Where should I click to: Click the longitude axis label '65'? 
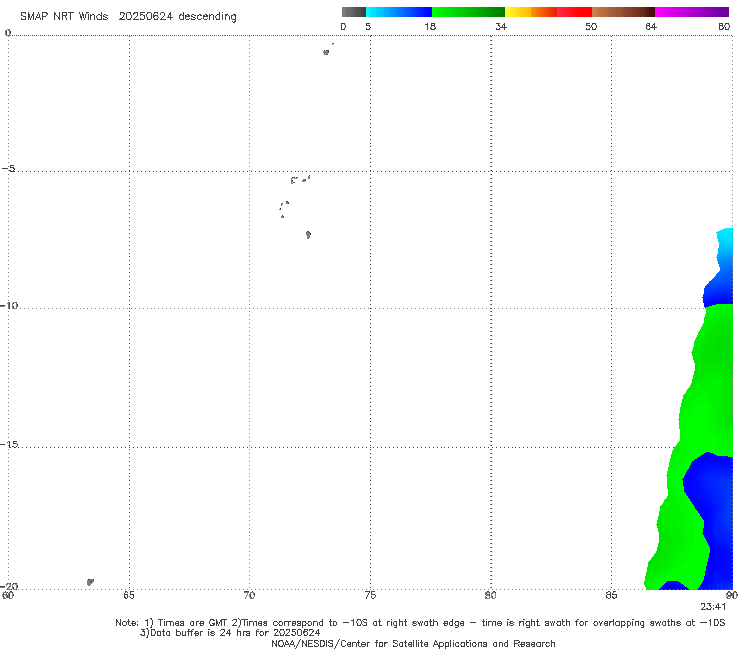coord(129,595)
